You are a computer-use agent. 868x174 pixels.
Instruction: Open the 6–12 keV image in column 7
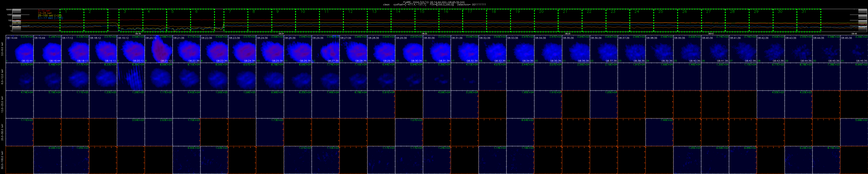coord(187,77)
